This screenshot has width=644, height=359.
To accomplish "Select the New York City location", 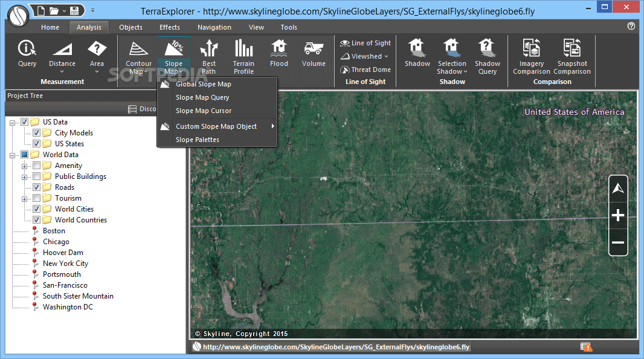I will coord(65,264).
